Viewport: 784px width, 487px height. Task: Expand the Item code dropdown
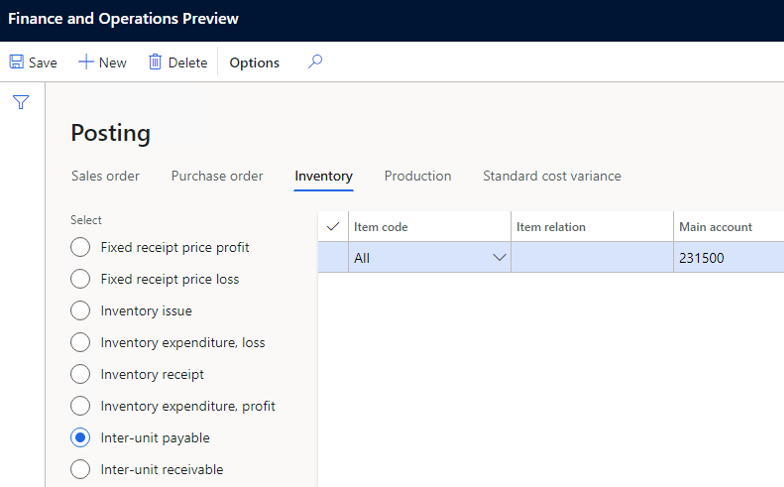(499, 258)
